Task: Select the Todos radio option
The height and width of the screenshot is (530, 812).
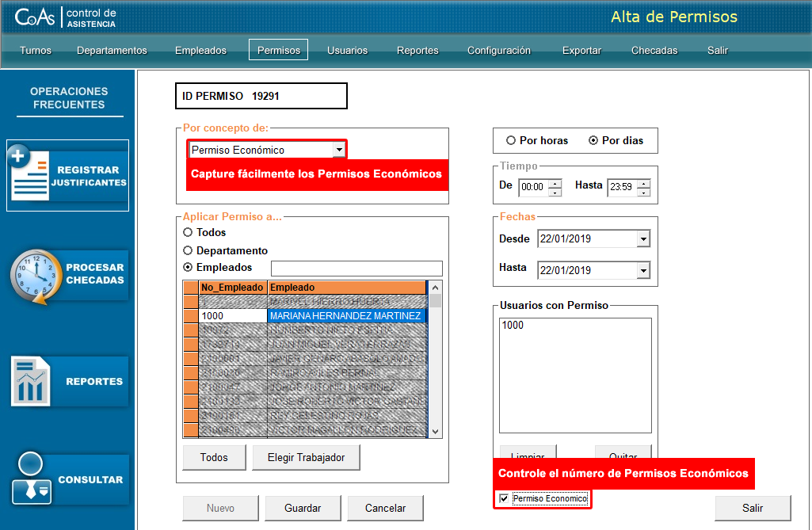Action: pos(188,232)
